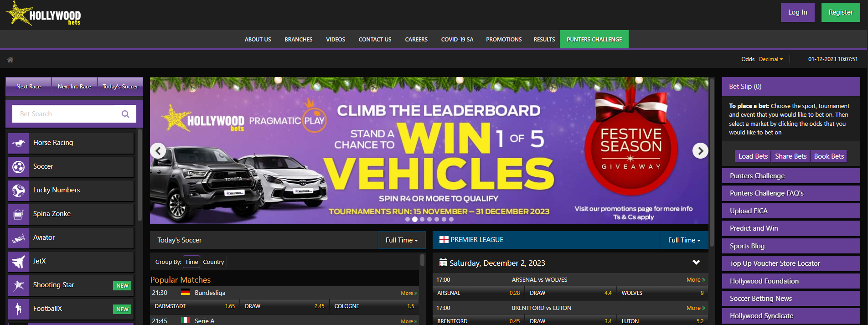Switch to the Next Int. Race tab
The image size is (868, 325).
(x=74, y=87)
